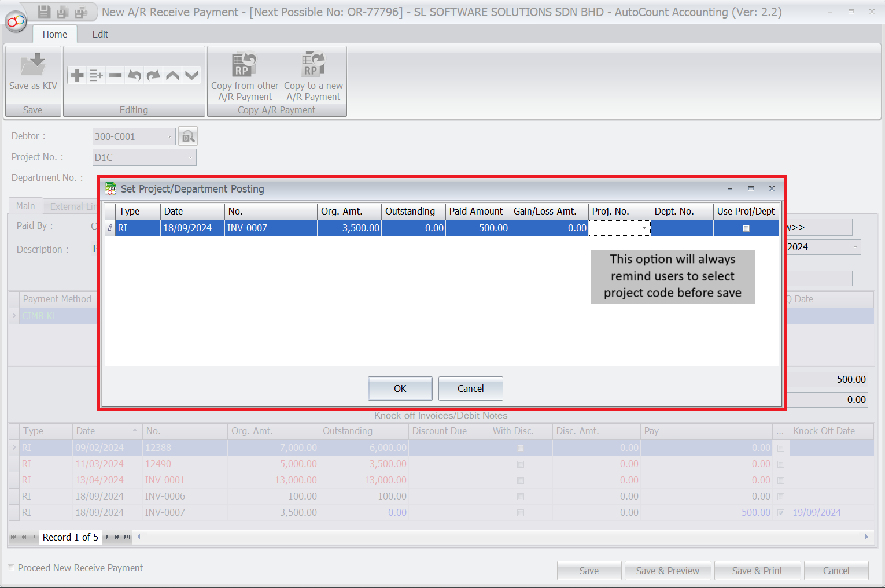Click Copy to a new A/R Payment icon
This screenshot has width=885, height=588.
point(313,65)
